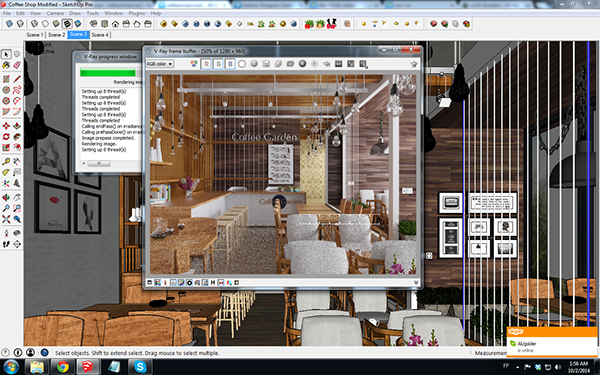Save image using frame buffer disk icon

(266, 64)
